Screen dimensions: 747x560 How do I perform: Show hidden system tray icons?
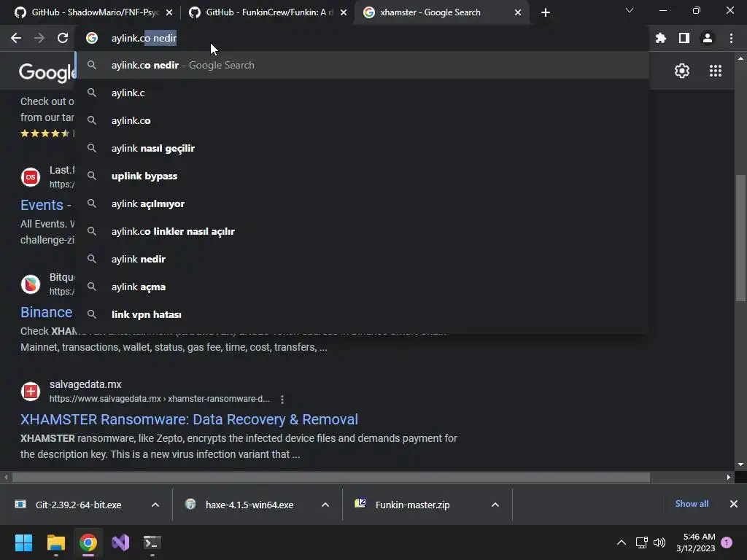622,542
